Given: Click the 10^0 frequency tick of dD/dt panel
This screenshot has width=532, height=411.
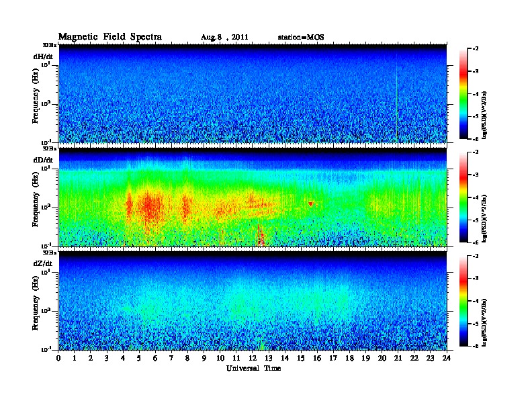Looking at the screenshot, I should click(46, 208).
